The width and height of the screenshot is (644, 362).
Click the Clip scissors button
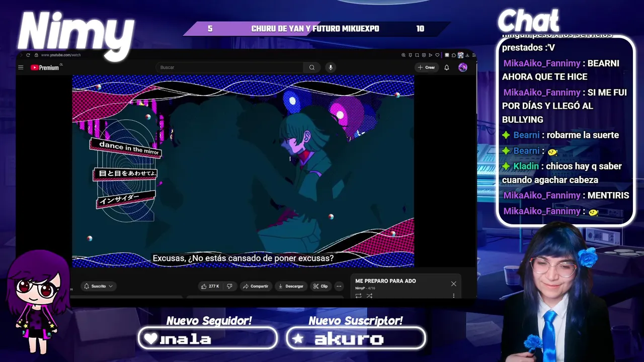pos(320,286)
